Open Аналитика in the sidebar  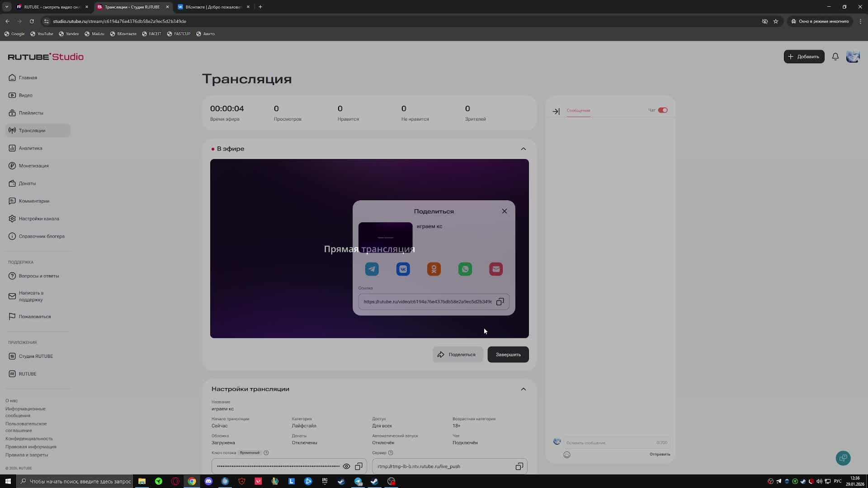[x=30, y=148]
